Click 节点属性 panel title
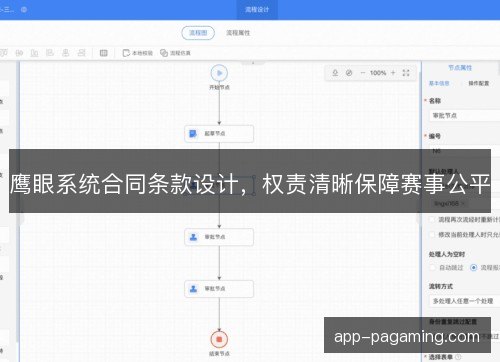Viewport: 500px width, 362px height. click(460, 68)
